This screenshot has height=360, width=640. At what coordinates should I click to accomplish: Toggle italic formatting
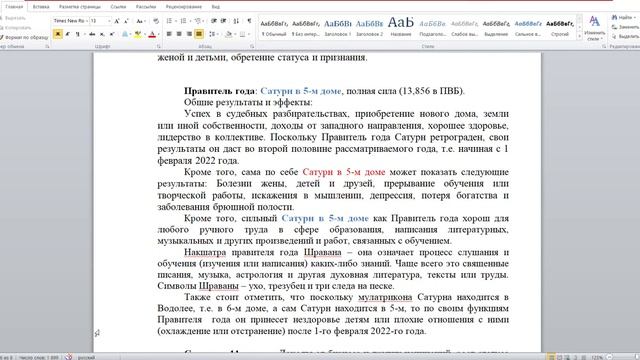click(68, 34)
